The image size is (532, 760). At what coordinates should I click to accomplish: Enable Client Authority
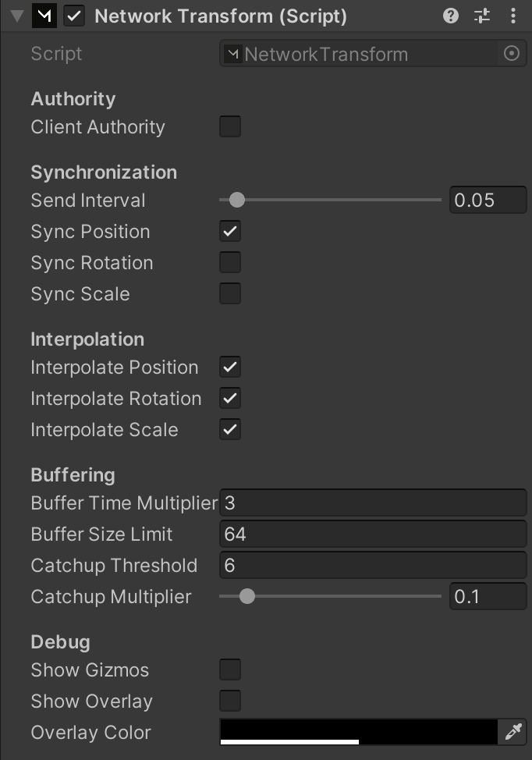pos(230,125)
